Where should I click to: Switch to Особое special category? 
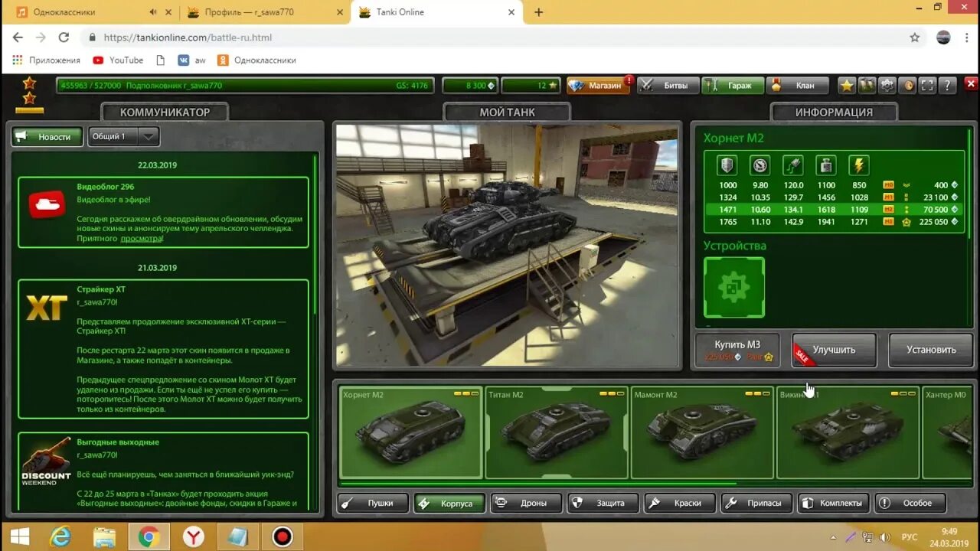910,503
